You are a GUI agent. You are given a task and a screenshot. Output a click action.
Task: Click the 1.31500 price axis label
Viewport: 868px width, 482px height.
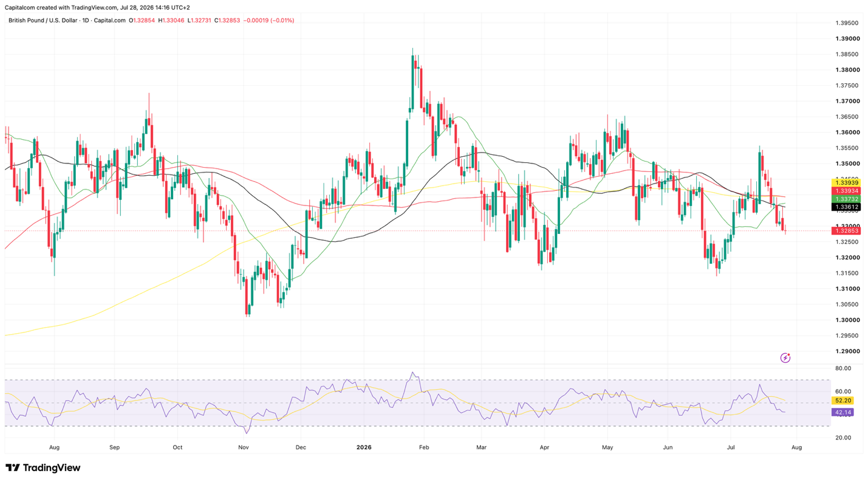[847, 273]
